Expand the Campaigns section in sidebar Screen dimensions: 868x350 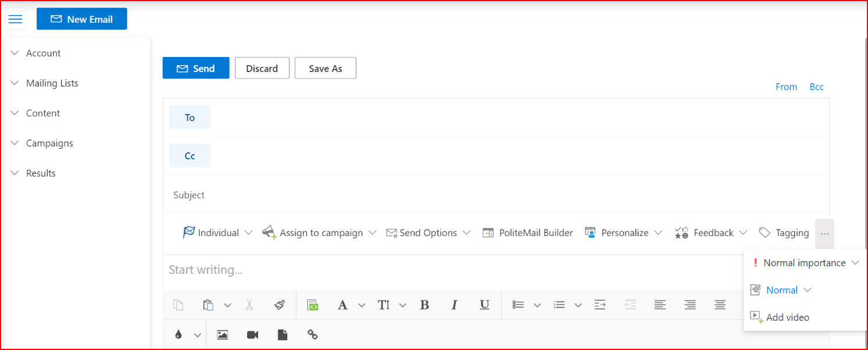pyautogui.click(x=49, y=143)
